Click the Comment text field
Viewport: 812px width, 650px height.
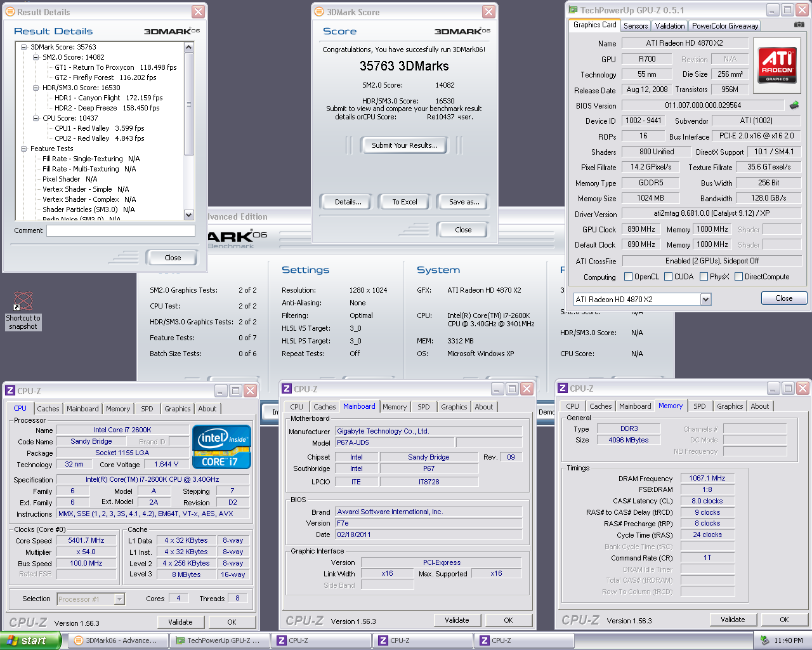coord(121,230)
